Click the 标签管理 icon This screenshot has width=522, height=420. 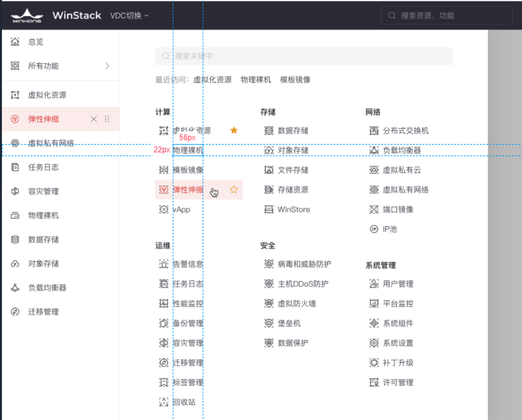164,382
